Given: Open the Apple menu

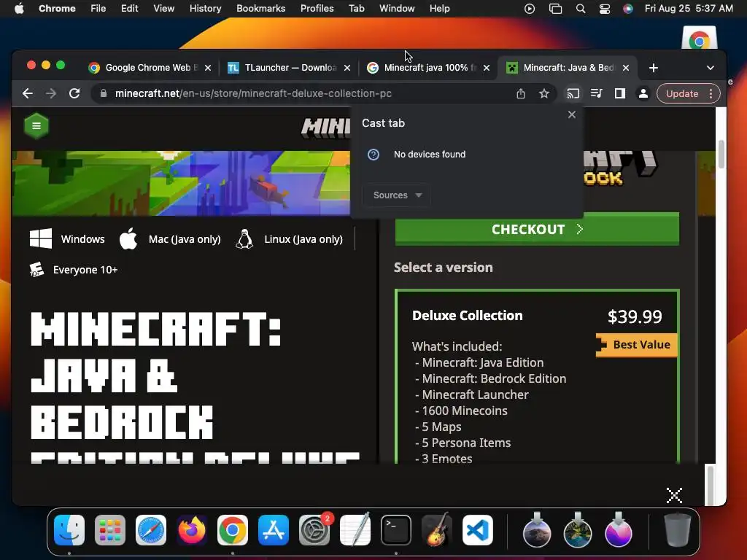Looking at the screenshot, I should point(19,9).
